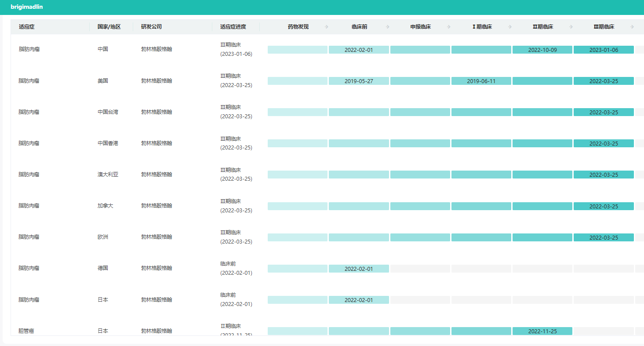This screenshot has width=644, height=346.
Task: Click the 2023-01-06 Ⅲ期临床 progress bar
Action: coord(604,50)
